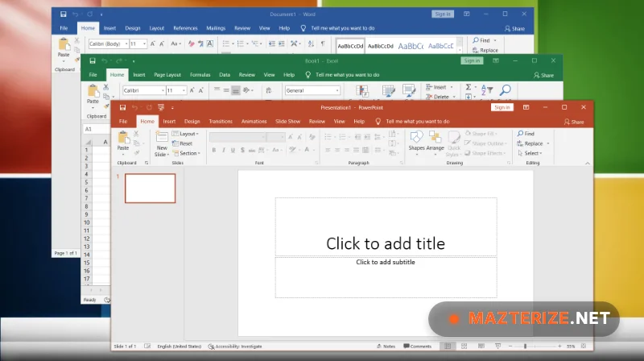Open PowerPoint Ribbon Display Options icon
Image resolution: width=644 pixels, height=361 pixels.
point(526,107)
